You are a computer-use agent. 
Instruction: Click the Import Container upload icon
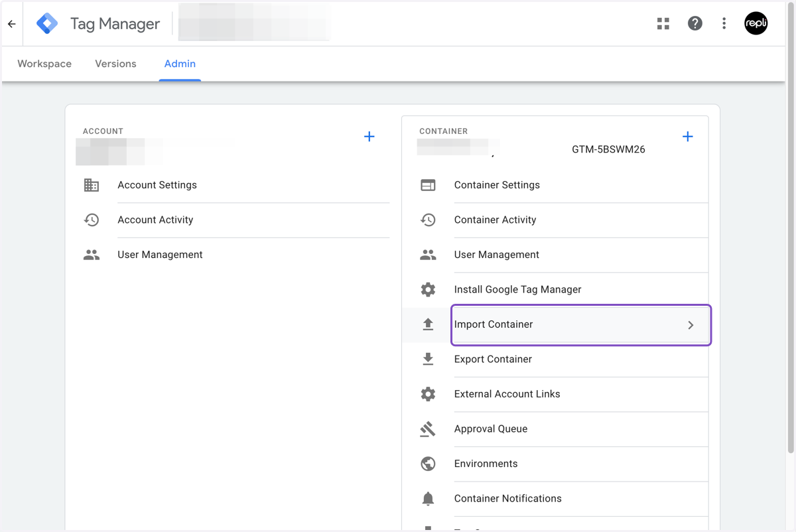click(x=428, y=324)
